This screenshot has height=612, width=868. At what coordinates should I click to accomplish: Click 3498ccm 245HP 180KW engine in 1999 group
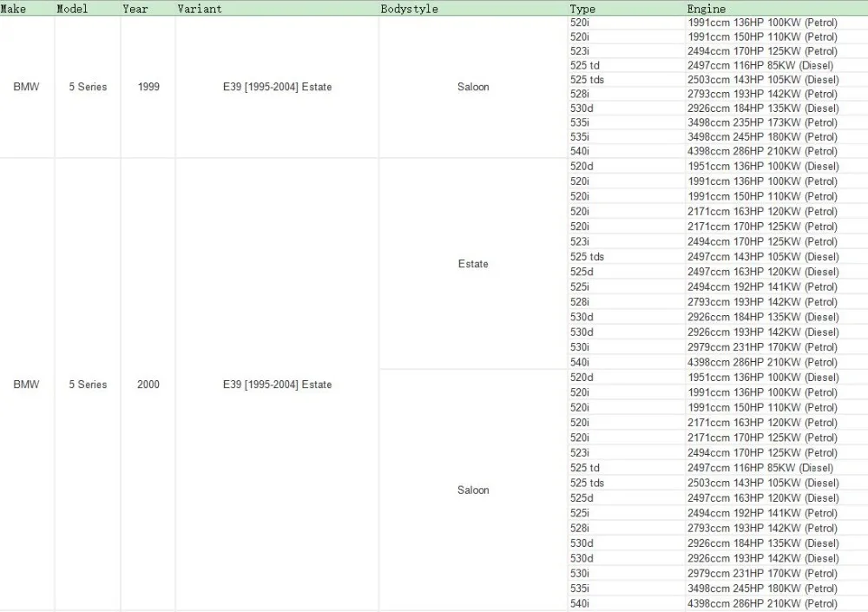click(x=763, y=137)
